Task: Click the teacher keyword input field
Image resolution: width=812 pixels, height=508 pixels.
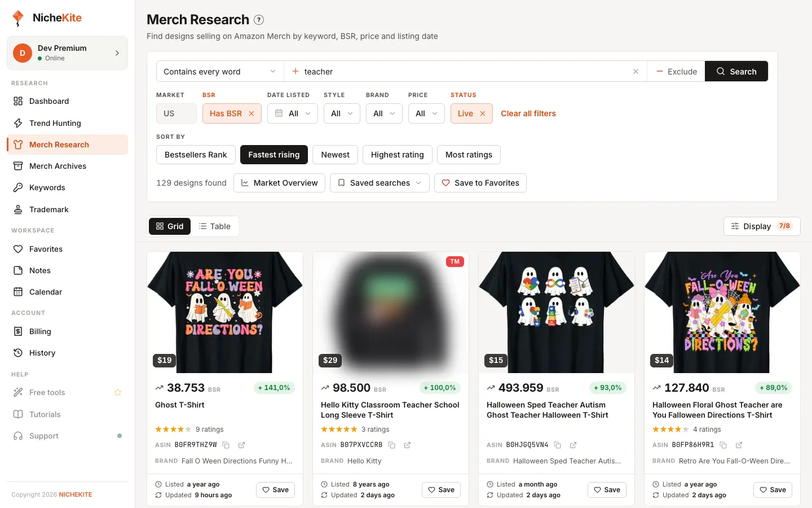Action: pos(465,72)
